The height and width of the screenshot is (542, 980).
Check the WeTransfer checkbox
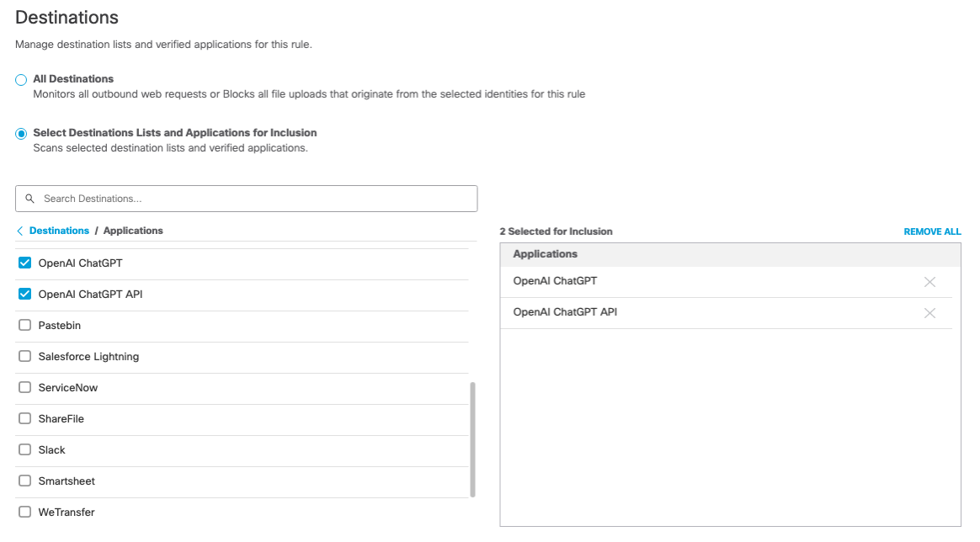(x=24, y=511)
